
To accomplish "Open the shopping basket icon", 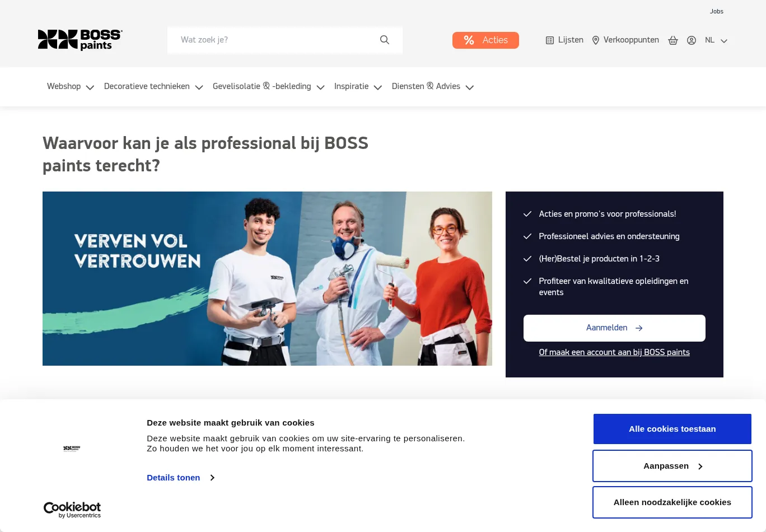I will click(x=673, y=40).
